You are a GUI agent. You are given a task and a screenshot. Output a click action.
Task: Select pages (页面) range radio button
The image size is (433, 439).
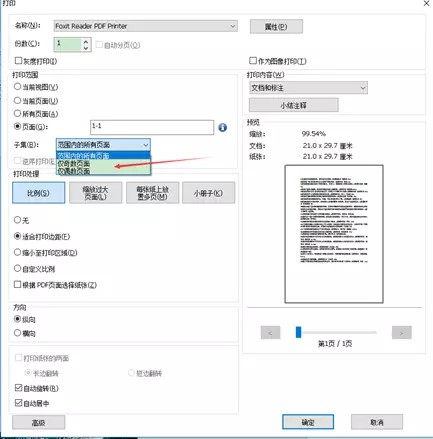click(x=17, y=127)
